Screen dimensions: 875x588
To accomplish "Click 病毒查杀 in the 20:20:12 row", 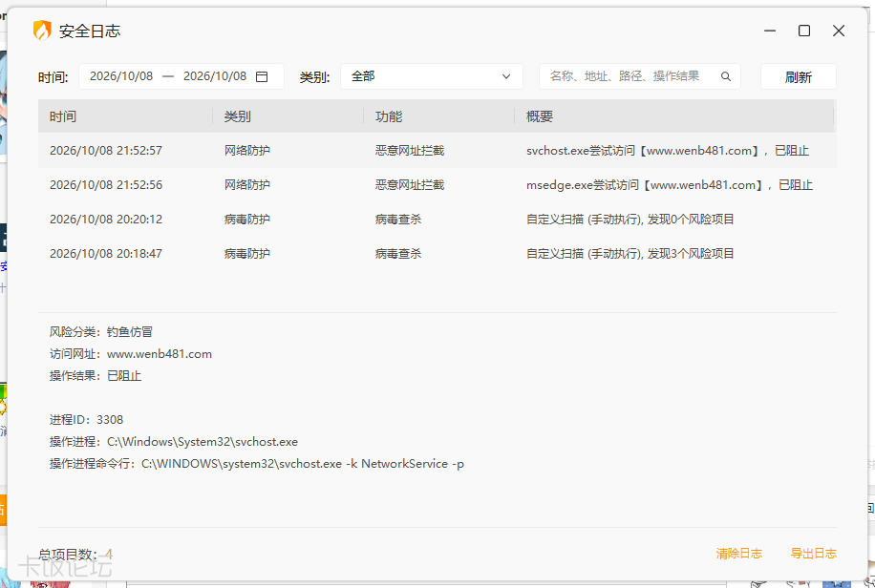I will (x=398, y=220).
